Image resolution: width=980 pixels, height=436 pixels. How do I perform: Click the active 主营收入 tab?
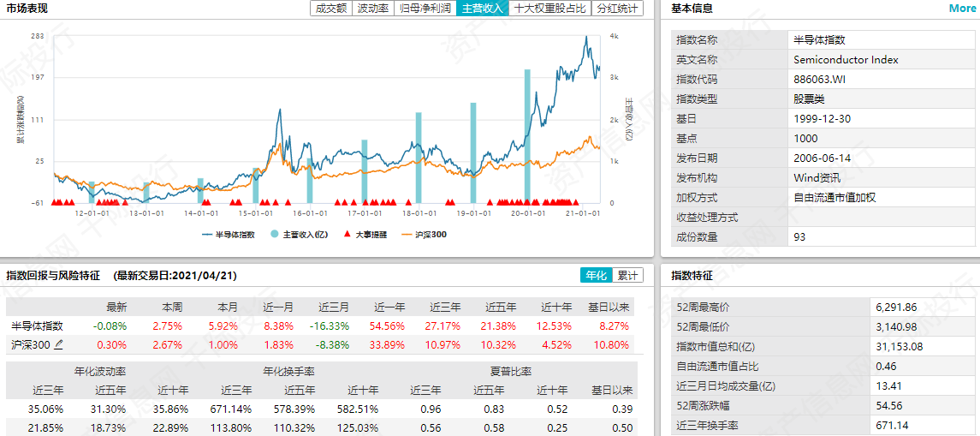click(x=483, y=9)
